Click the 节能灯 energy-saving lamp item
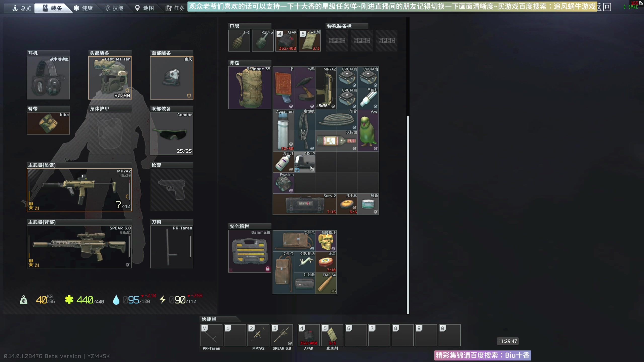The image size is (644, 362). point(368,98)
